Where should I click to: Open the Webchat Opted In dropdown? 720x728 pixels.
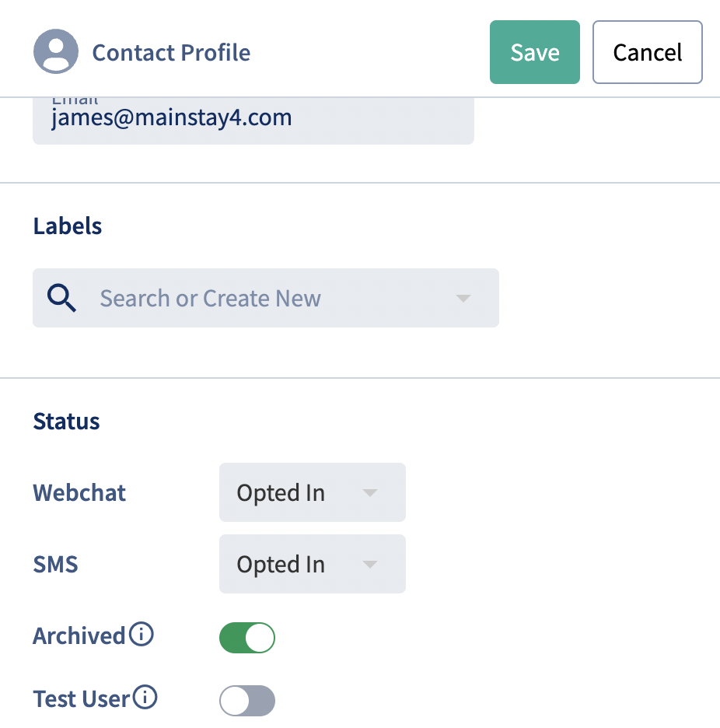coord(313,492)
